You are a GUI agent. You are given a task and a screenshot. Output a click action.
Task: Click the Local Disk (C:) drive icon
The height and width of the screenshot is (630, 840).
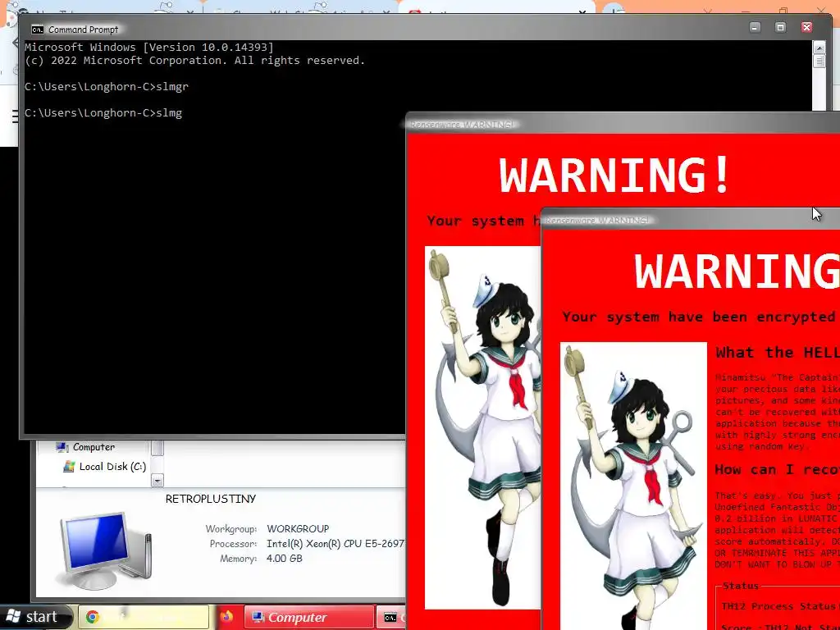point(69,467)
